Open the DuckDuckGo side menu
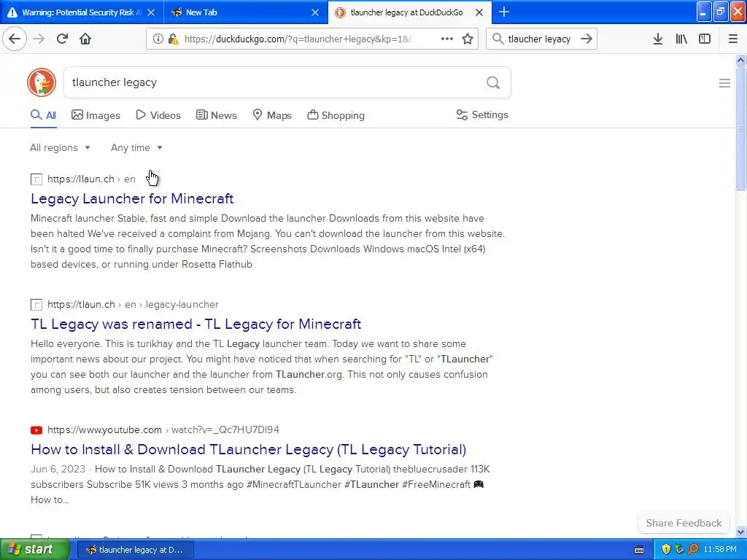Viewport: 747px width, 560px height. coord(724,83)
